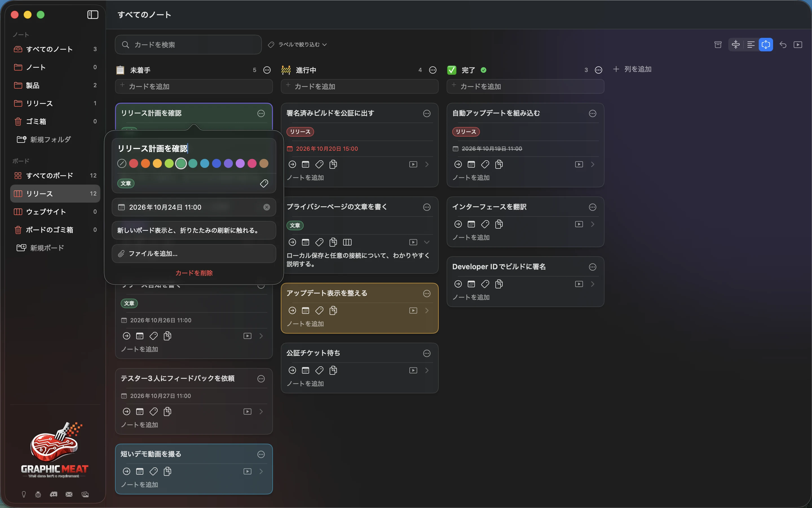This screenshot has width=812, height=508.
Task: Click 新規ボード in sidebar
Action: (41, 248)
